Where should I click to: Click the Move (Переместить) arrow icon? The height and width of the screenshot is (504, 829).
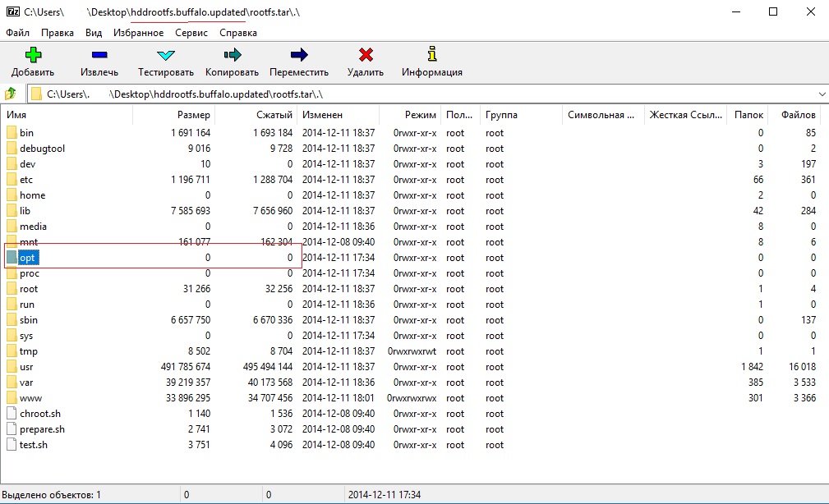(299, 54)
